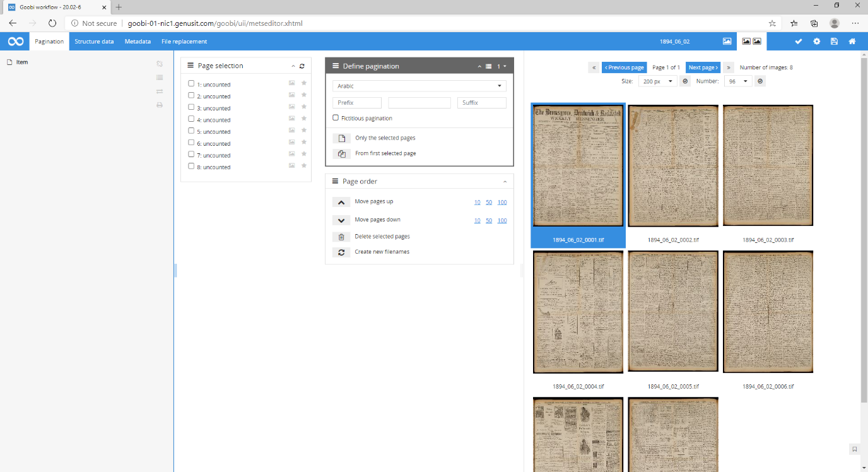
Task: Click the Move pages up arrow
Action: (341, 202)
